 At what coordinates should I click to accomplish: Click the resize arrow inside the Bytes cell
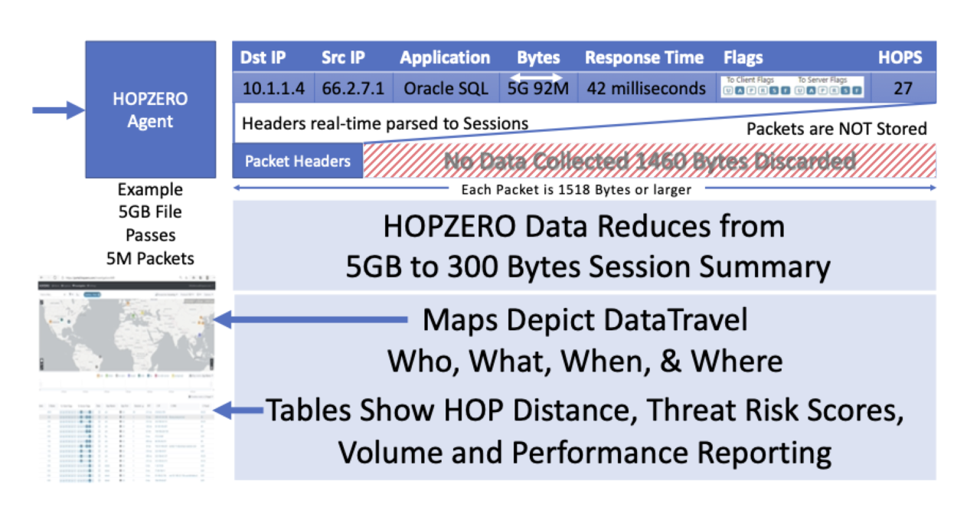pyautogui.click(x=536, y=77)
